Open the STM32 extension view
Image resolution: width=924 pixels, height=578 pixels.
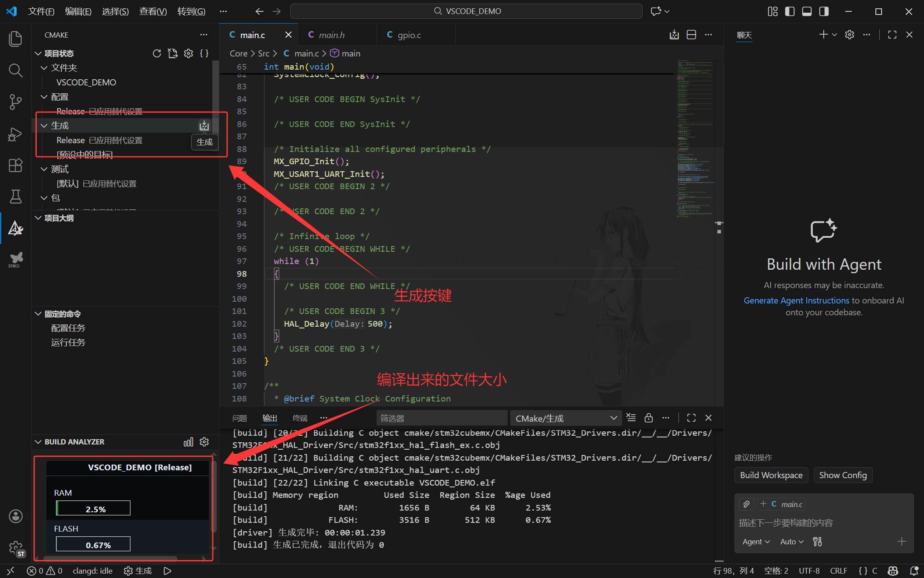15,260
